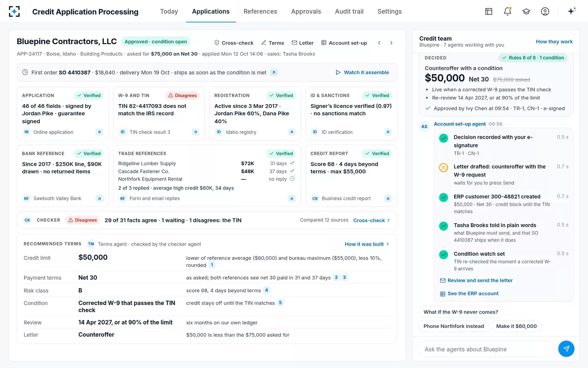Open Idaho registry source arrow
Screen dimensions: 588x368
click(x=292, y=132)
